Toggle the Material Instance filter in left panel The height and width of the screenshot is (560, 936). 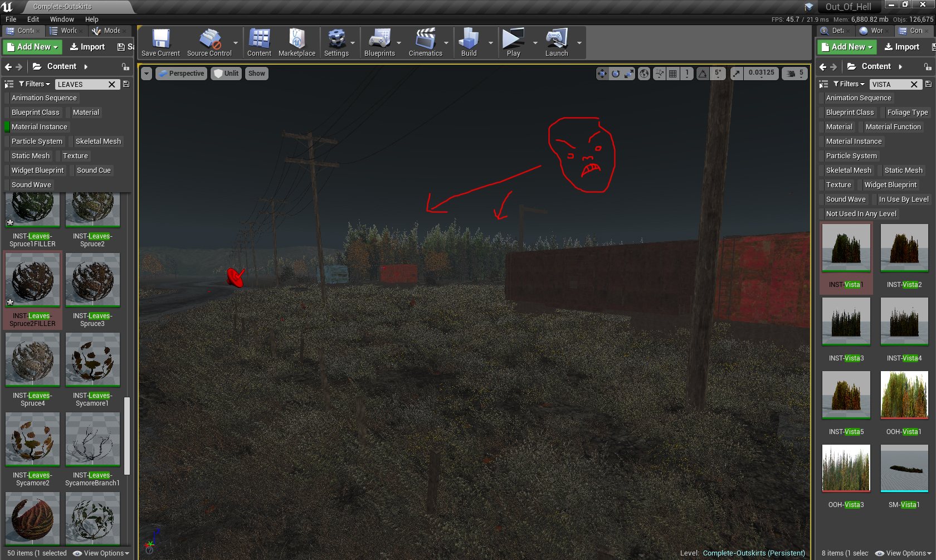[x=39, y=127]
